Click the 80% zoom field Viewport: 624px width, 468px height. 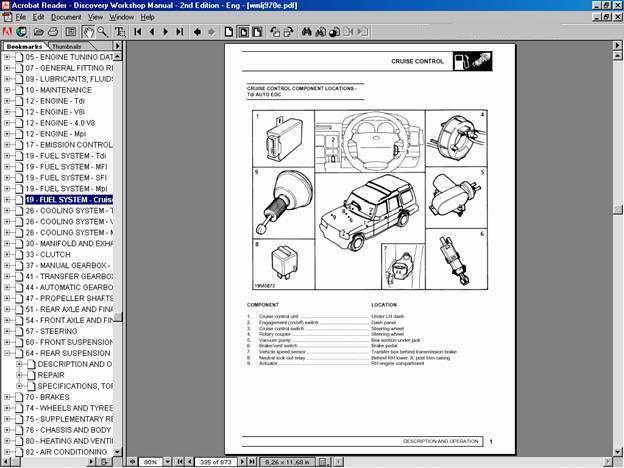click(x=150, y=462)
